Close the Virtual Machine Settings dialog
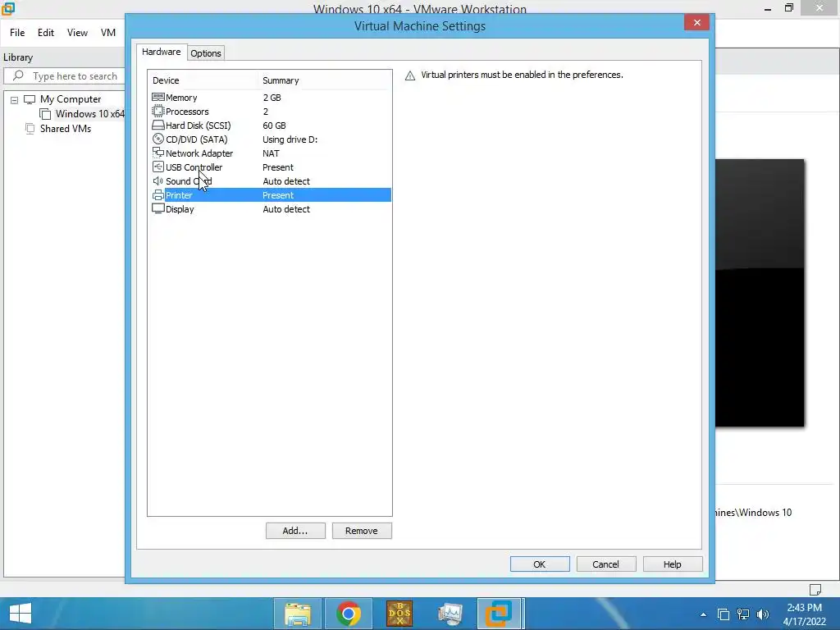Screen dimensions: 840x630 tap(696, 22)
